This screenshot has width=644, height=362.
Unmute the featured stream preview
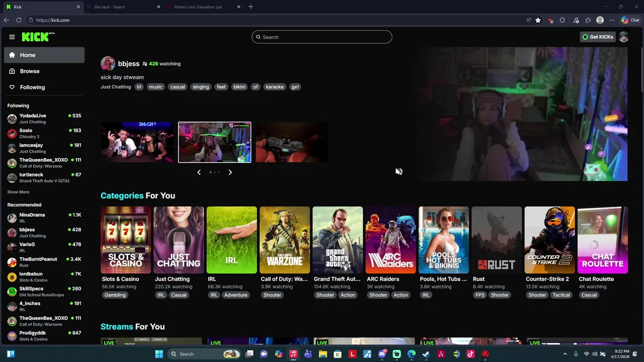[399, 171]
